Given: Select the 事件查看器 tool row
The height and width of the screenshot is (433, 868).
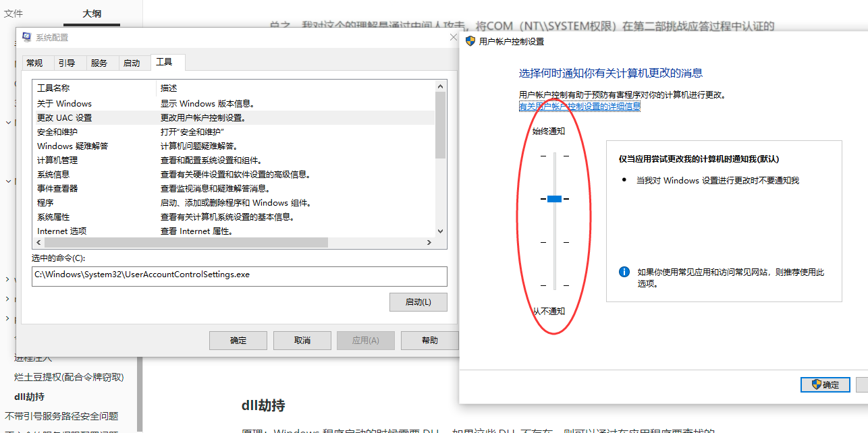Looking at the screenshot, I should click(x=234, y=188).
